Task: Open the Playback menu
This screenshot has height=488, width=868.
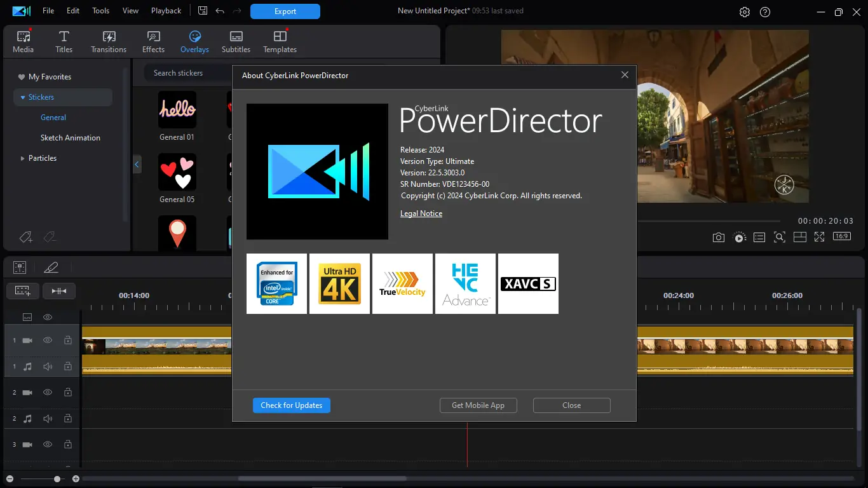Action: coord(166,11)
